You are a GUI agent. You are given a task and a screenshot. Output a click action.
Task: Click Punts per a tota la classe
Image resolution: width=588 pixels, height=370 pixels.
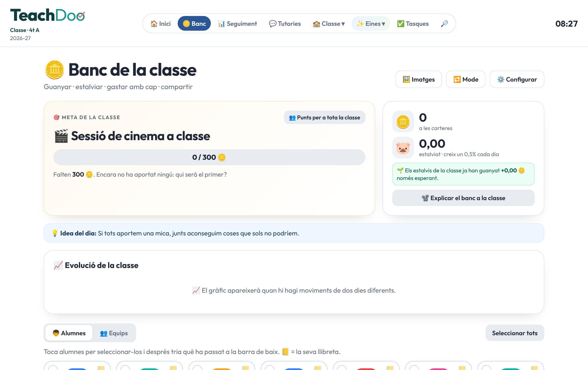pos(325,117)
